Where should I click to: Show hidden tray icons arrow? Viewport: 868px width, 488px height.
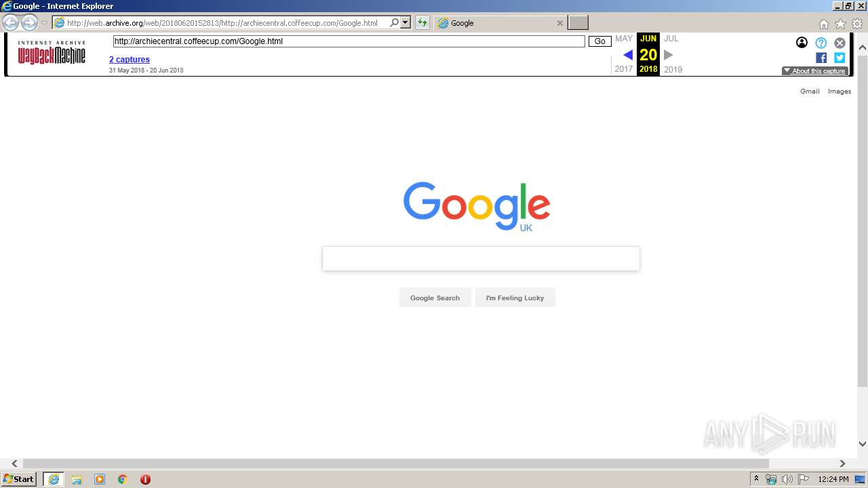[757, 479]
